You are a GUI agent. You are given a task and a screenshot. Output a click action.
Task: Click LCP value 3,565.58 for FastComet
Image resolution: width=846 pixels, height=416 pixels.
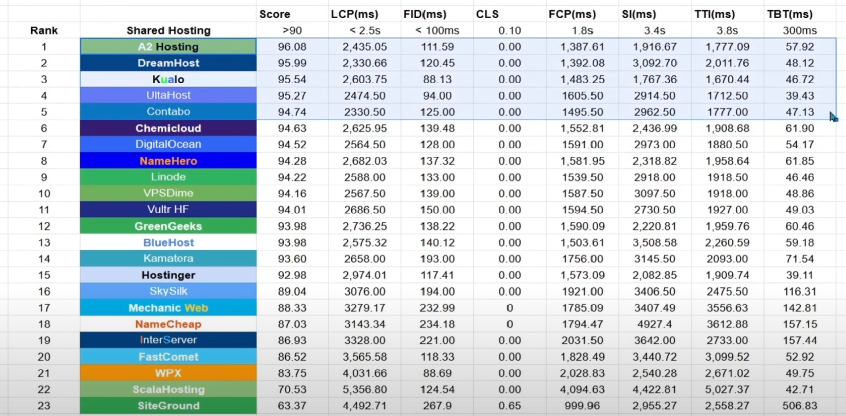[x=364, y=357]
